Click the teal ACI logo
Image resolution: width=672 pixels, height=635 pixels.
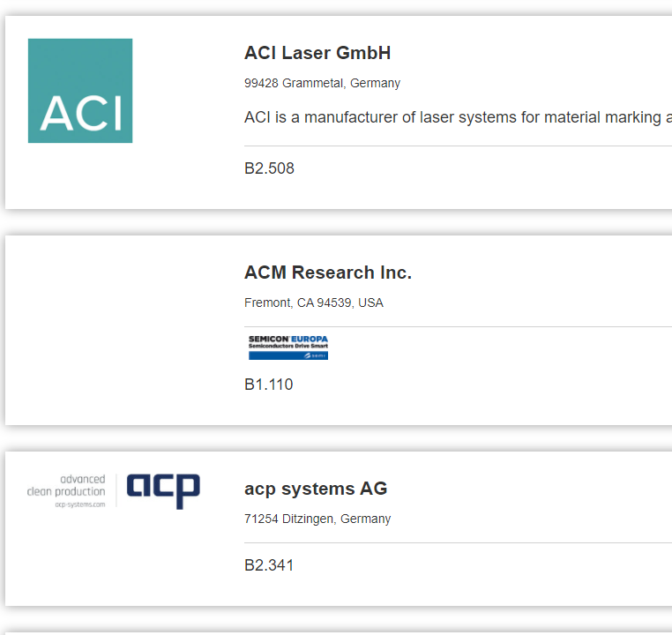tap(80, 91)
